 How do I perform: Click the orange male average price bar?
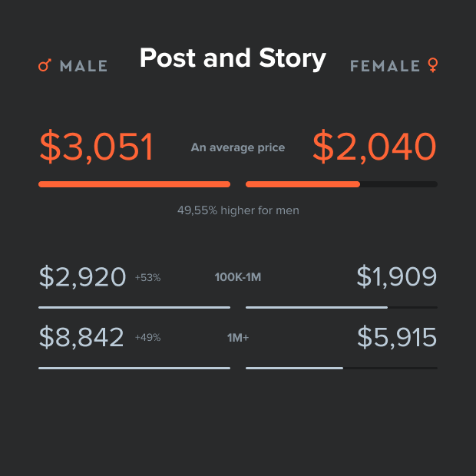click(134, 184)
